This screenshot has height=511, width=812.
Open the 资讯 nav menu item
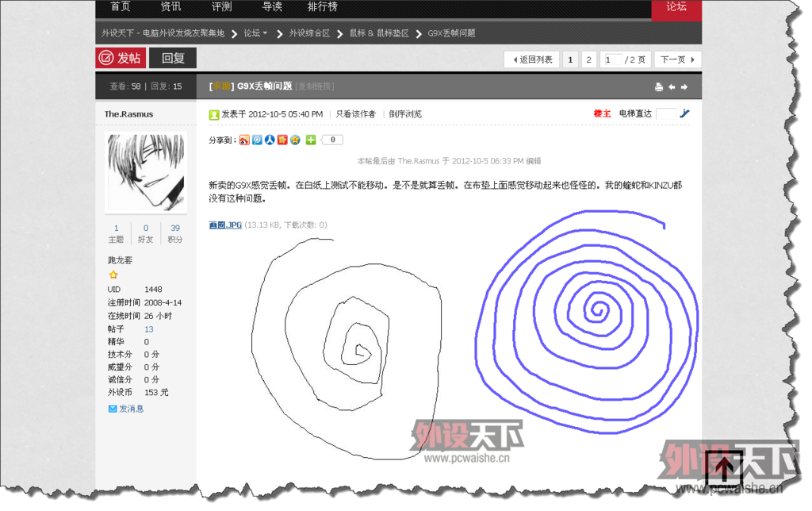click(171, 6)
